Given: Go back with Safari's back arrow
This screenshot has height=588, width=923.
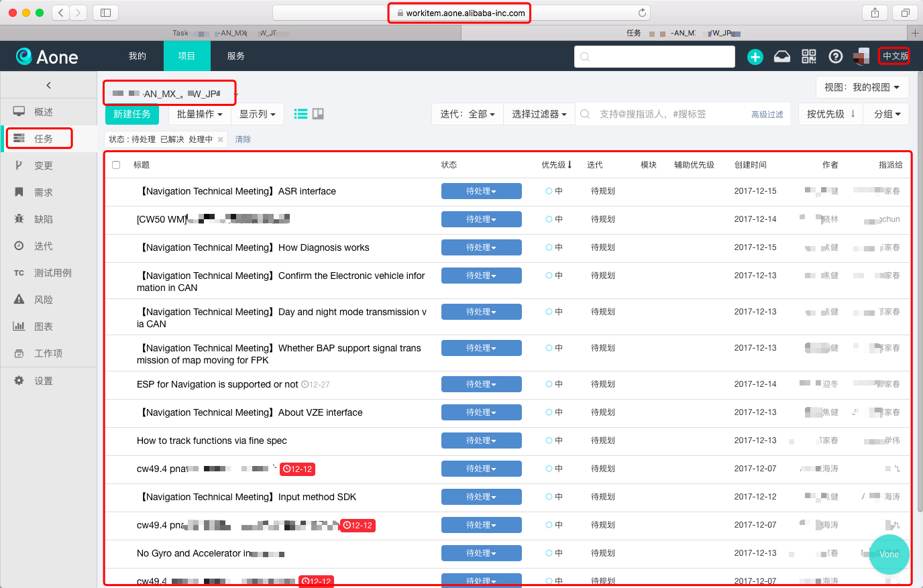Looking at the screenshot, I should 61,12.
